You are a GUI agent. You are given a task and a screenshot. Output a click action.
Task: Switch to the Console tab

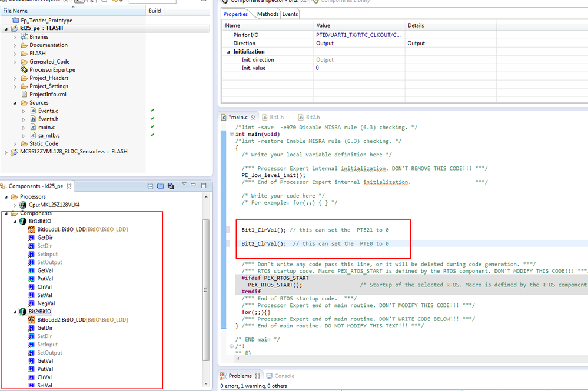(x=281, y=376)
